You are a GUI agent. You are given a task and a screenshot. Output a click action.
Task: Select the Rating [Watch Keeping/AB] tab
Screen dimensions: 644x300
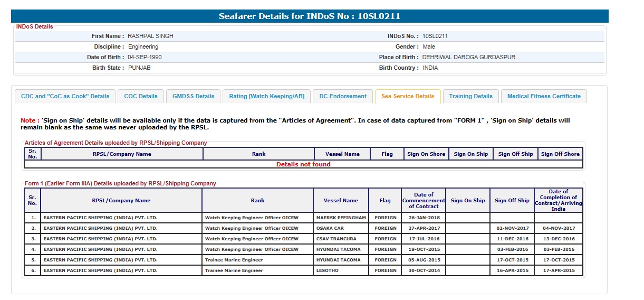266,96
